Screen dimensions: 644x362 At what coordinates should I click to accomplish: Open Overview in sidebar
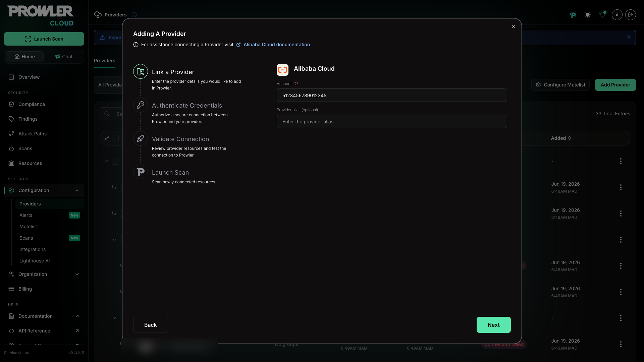click(x=44, y=77)
